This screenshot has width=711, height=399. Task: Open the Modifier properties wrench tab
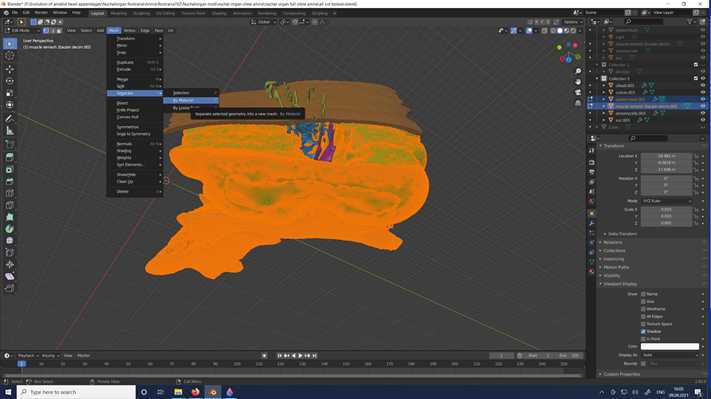point(592,223)
